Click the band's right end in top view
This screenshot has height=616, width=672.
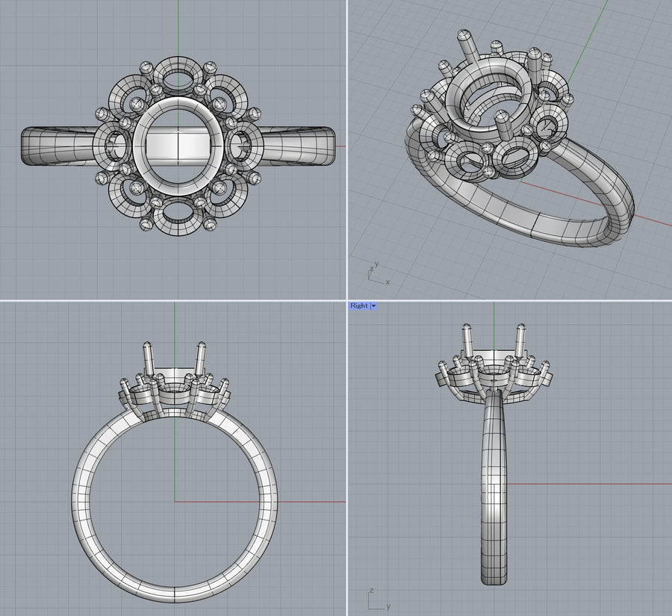pos(329,145)
